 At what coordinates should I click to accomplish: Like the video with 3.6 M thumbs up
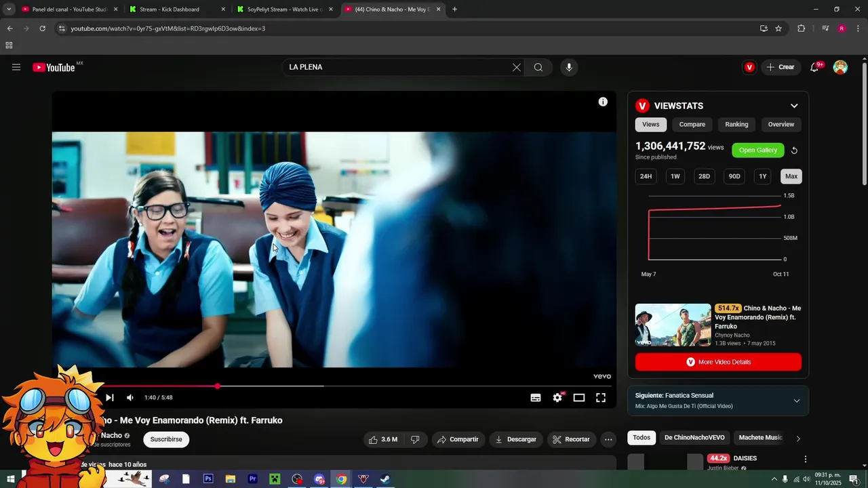point(384,439)
